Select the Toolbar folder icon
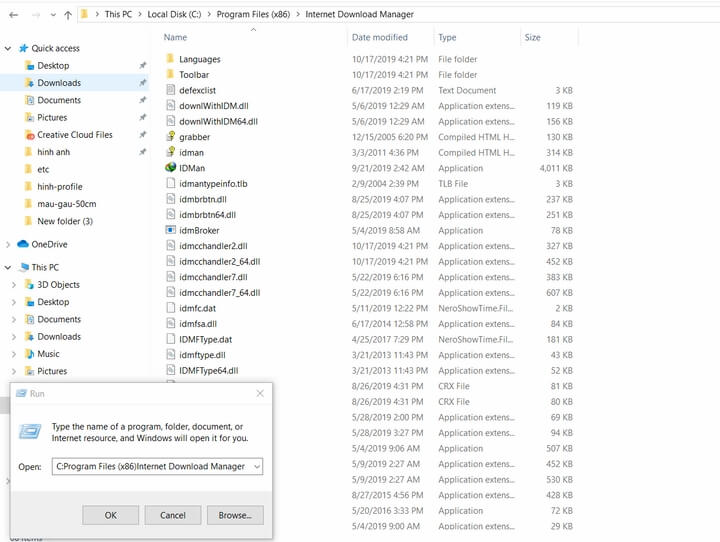The height and width of the screenshot is (542, 720). [x=170, y=74]
